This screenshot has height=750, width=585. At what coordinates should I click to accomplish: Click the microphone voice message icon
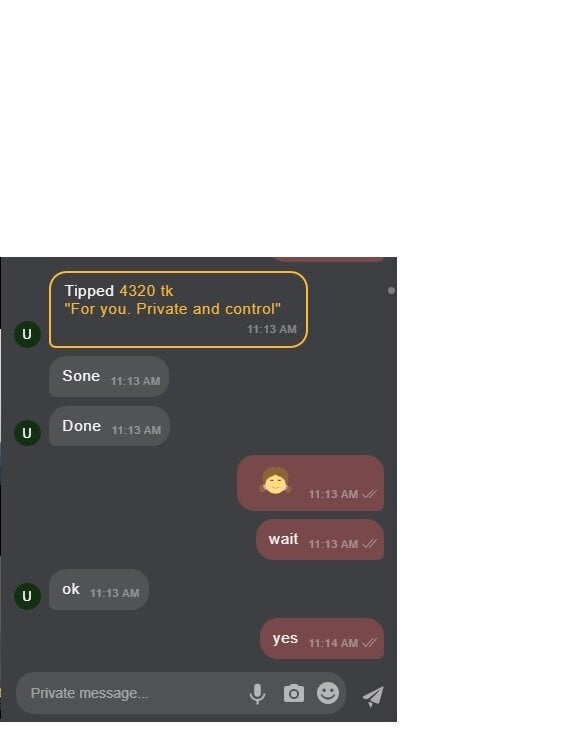pos(257,694)
